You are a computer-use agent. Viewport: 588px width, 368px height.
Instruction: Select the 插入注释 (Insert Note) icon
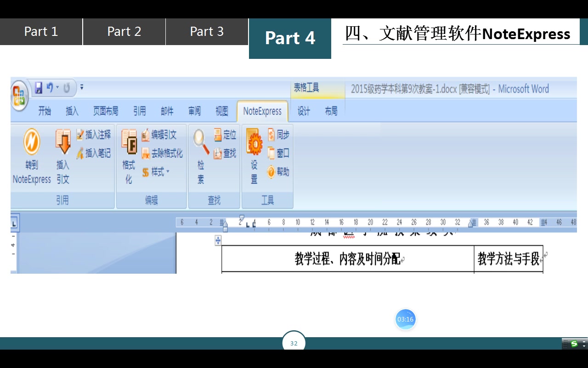[x=94, y=134]
